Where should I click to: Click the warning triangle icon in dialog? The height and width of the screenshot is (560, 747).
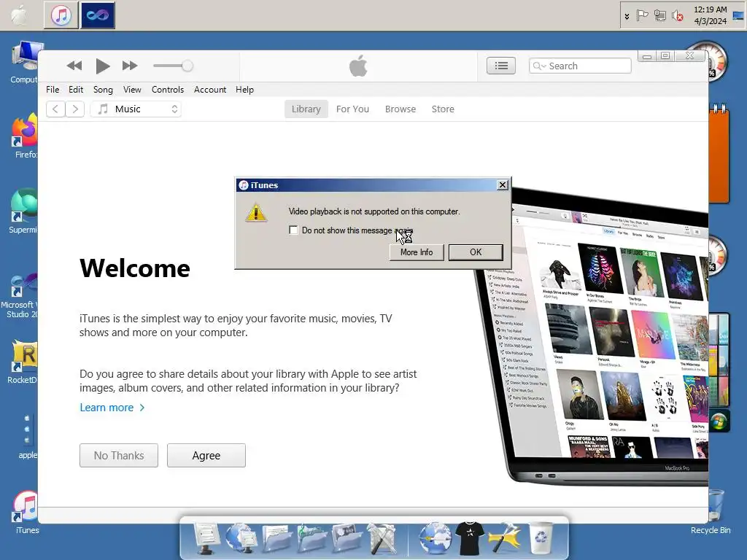pyautogui.click(x=256, y=213)
